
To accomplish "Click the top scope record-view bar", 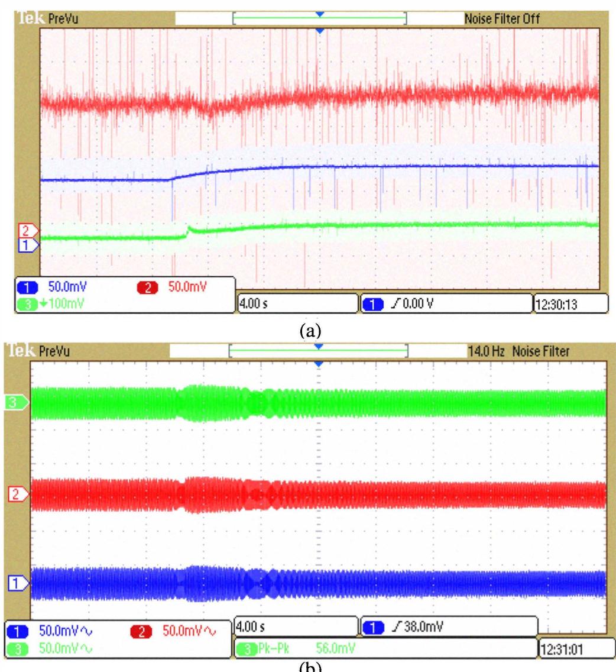I will click(319, 18).
